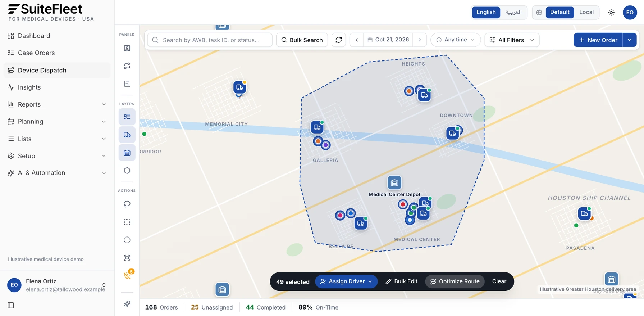Open Dashboard in the sidebar
Viewport: 644px width, 316px height.
click(x=57, y=36)
